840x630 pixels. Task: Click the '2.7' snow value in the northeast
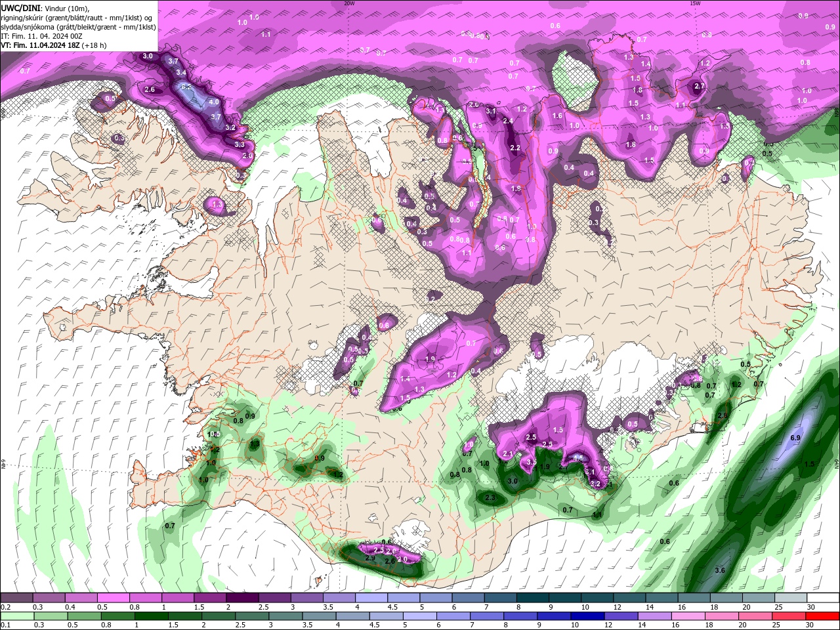click(x=700, y=86)
